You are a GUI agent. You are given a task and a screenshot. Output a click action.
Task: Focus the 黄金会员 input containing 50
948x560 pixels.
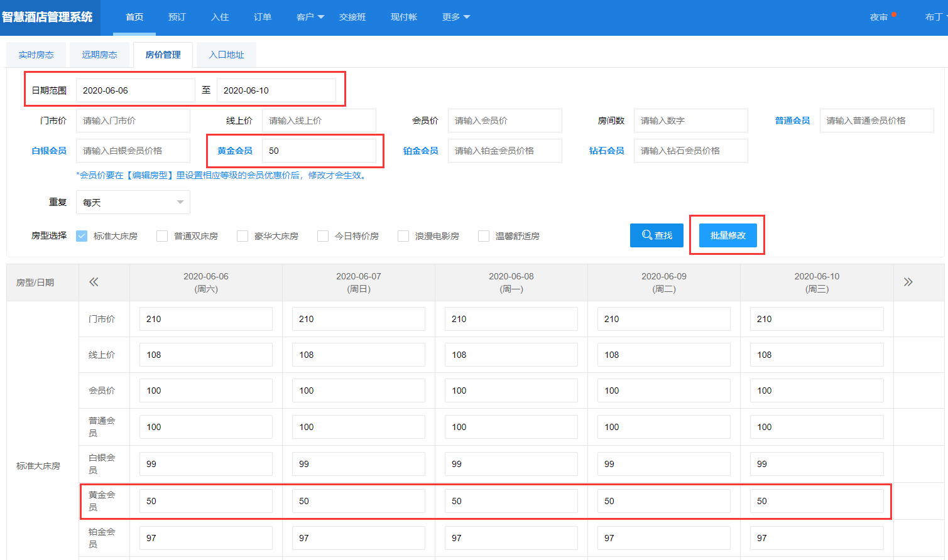[x=319, y=151]
